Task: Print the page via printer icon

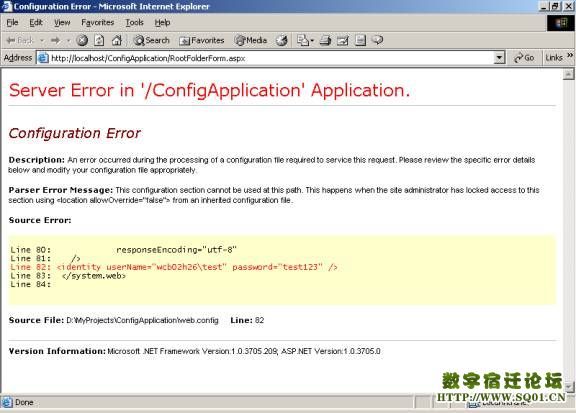Action: pos(325,40)
